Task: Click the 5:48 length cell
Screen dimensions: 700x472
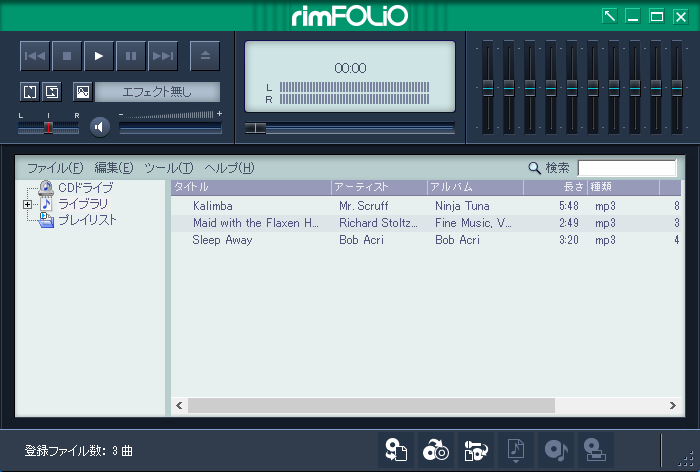Action: (569, 206)
